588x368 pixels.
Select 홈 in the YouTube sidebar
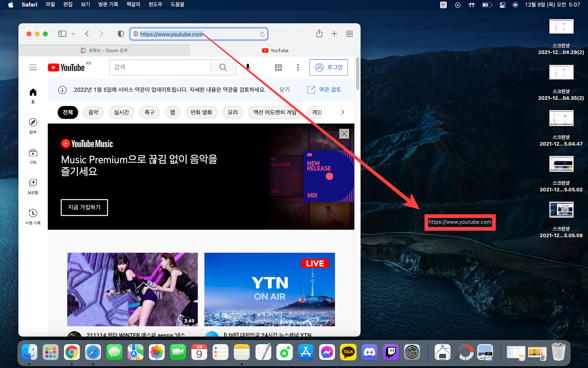[x=33, y=96]
